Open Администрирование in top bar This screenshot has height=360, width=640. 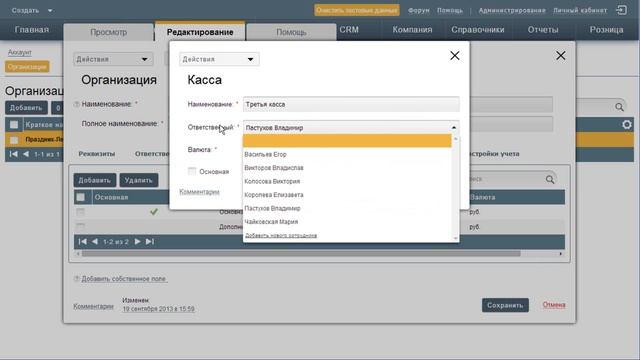coord(512,10)
